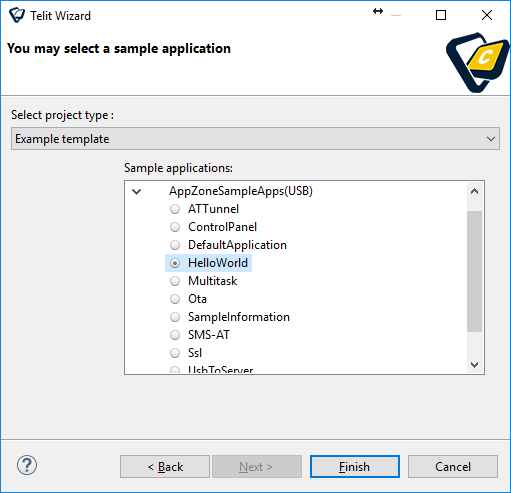Select the DefaultApplication radio button
This screenshot has width=511, height=493.
175,245
